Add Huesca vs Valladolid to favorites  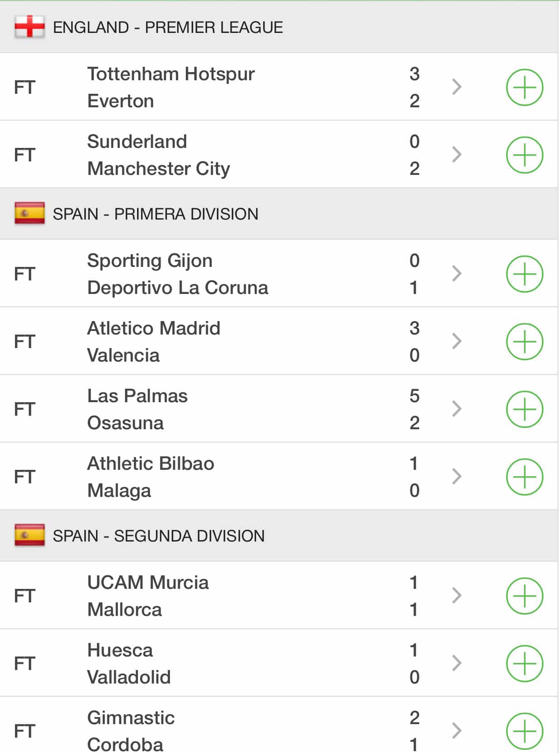[524, 664]
